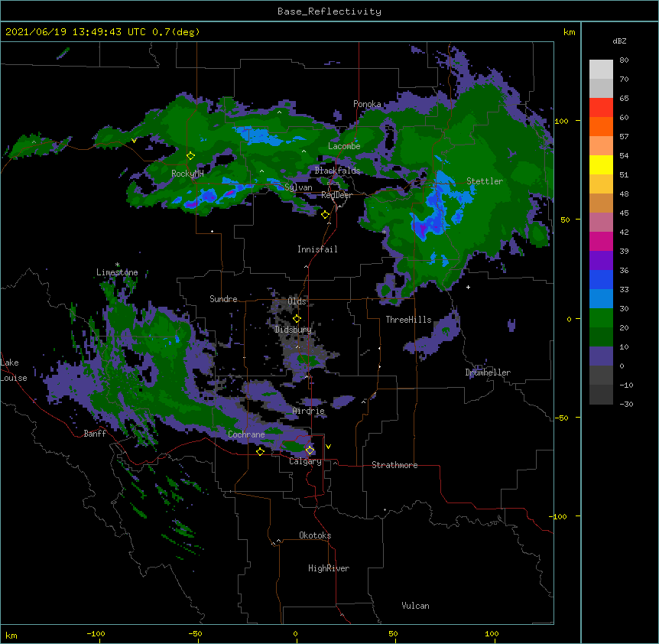Image resolution: width=659 pixels, height=644 pixels.
Task: Click the km unit label at top right
Action: tap(569, 32)
